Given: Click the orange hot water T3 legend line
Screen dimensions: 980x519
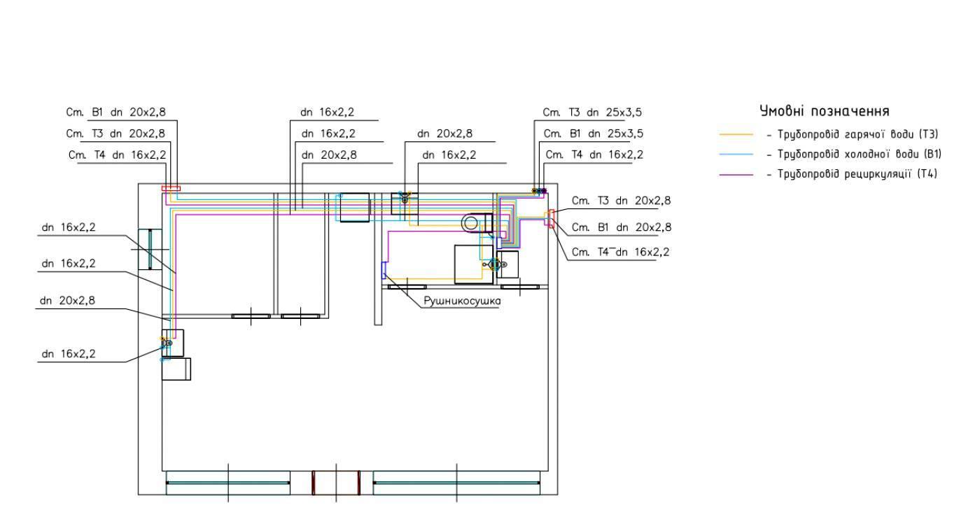Looking at the screenshot, I should tap(736, 134).
